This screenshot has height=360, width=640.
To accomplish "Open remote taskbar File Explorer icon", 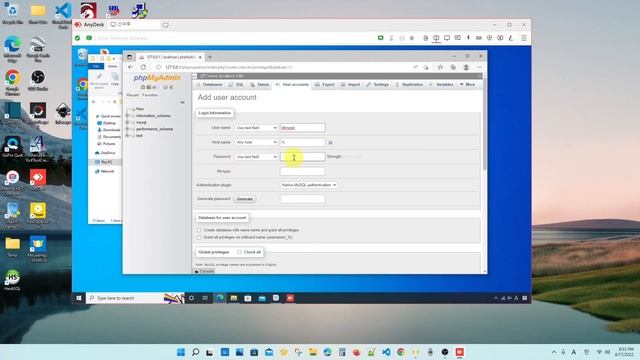I will pyautogui.click(x=233, y=298).
